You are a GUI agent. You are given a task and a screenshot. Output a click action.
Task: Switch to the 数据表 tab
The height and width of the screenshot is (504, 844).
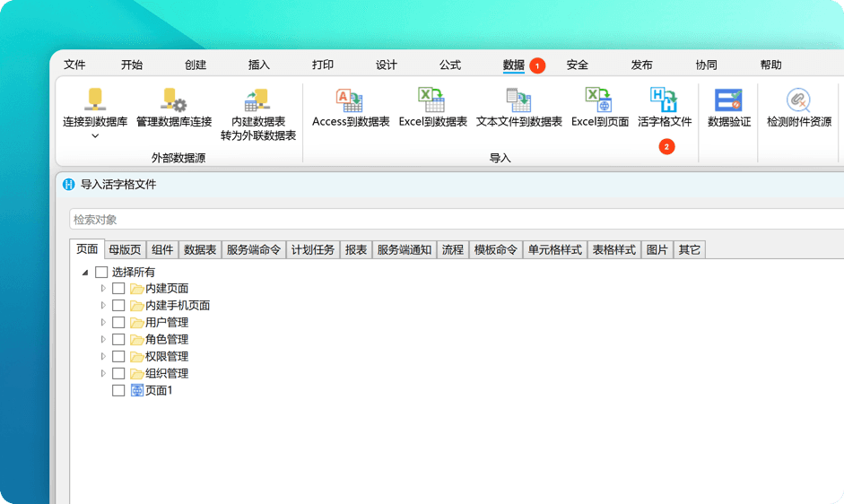click(x=200, y=250)
